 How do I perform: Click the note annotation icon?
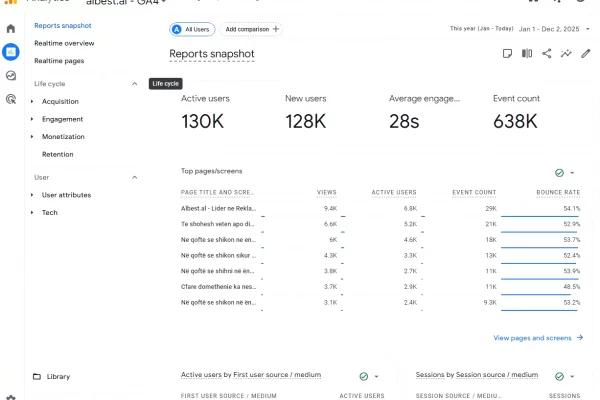coord(508,54)
